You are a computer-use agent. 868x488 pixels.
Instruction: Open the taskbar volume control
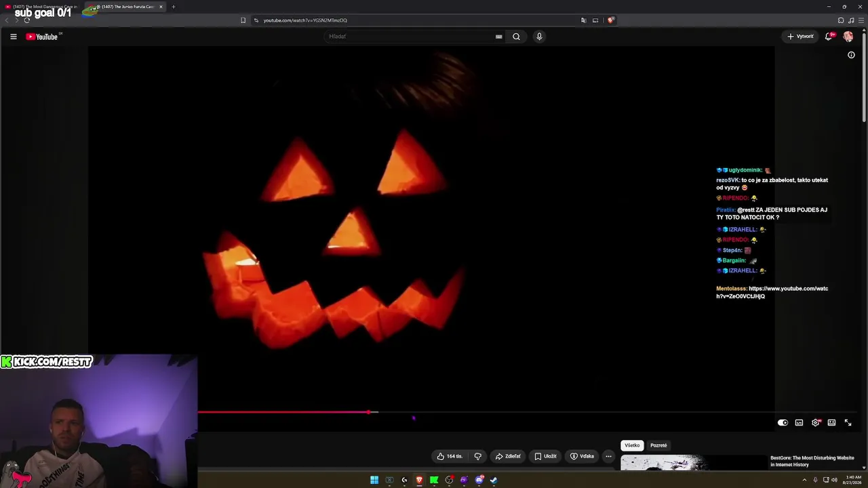click(x=834, y=480)
